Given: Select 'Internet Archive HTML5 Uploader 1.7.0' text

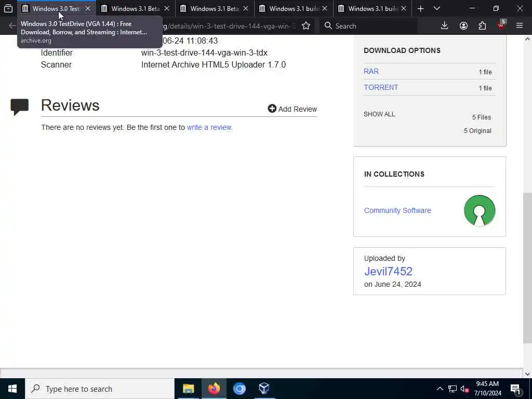Looking at the screenshot, I should click(x=214, y=64).
